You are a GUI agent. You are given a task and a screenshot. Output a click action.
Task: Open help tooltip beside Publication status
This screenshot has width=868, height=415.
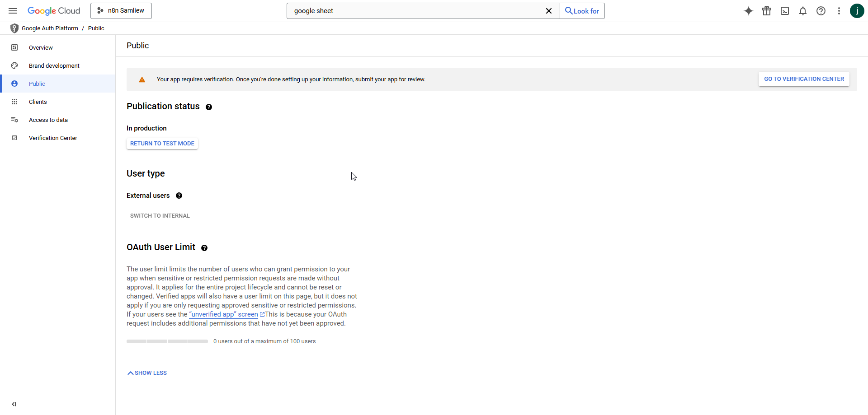click(209, 107)
